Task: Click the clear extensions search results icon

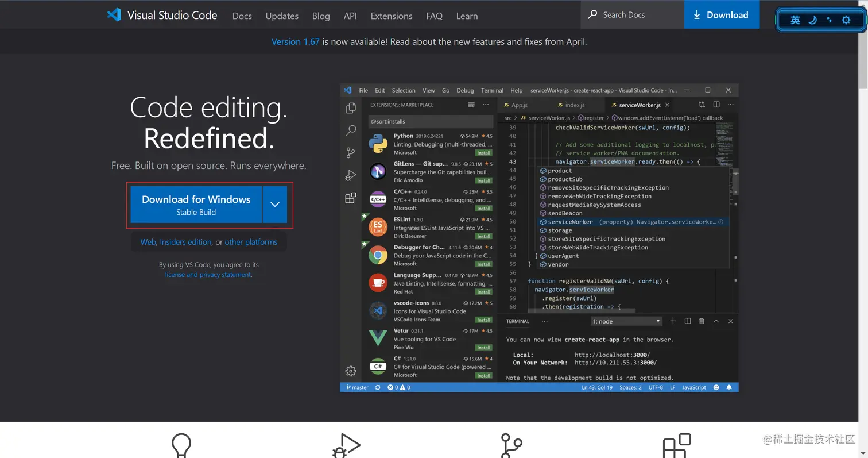Action: 471,105
